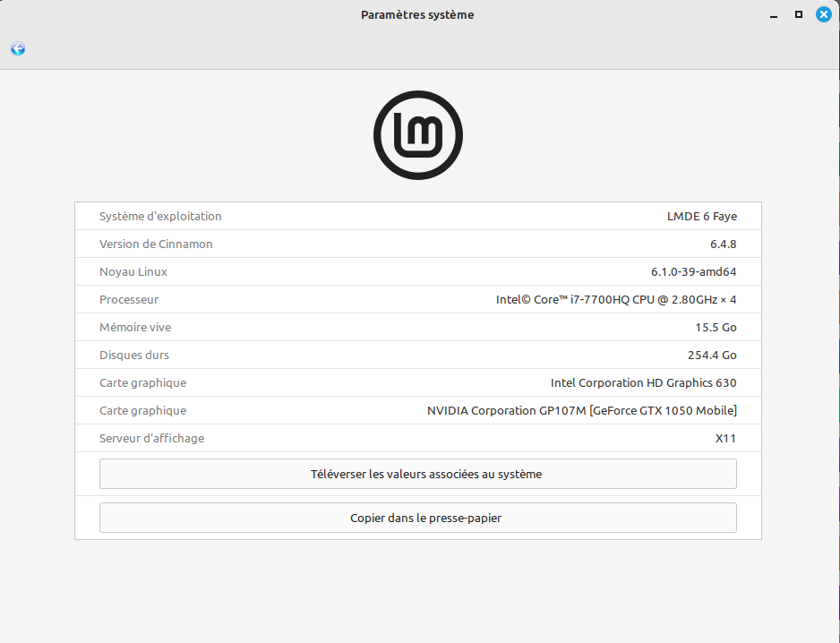
Task: Select NVIDIA GeForce GTX 1050 Mobile value
Action: [582, 410]
